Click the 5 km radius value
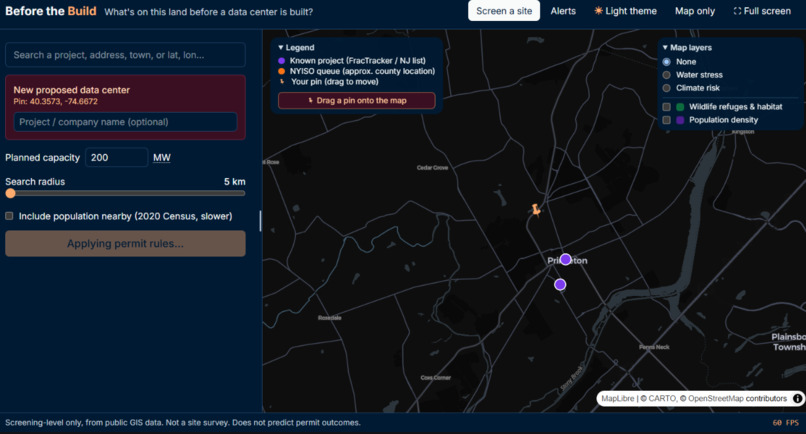This screenshot has width=806, height=434. 234,182
